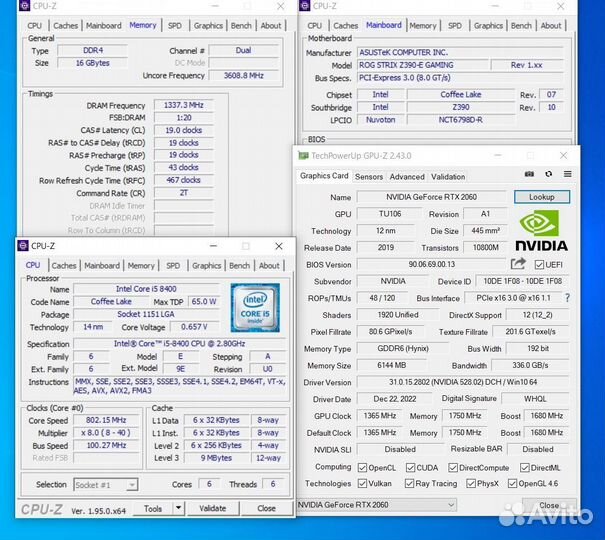
Task: Select GPU-Z Graphics Card tab
Action: pyautogui.click(x=324, y=176)
